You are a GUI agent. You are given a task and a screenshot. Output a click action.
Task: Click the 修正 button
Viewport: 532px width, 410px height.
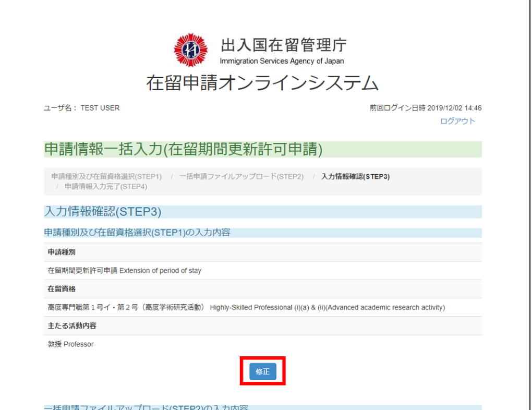click(262, 371)
